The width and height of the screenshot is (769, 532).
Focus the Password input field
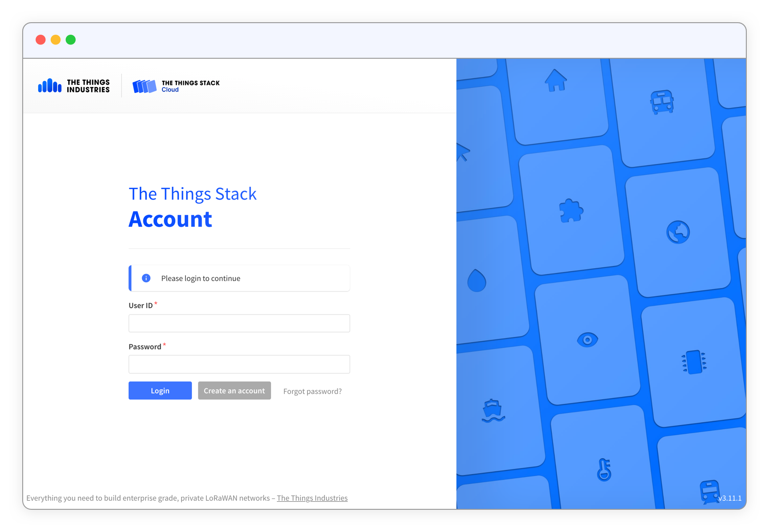coord(239,364)
